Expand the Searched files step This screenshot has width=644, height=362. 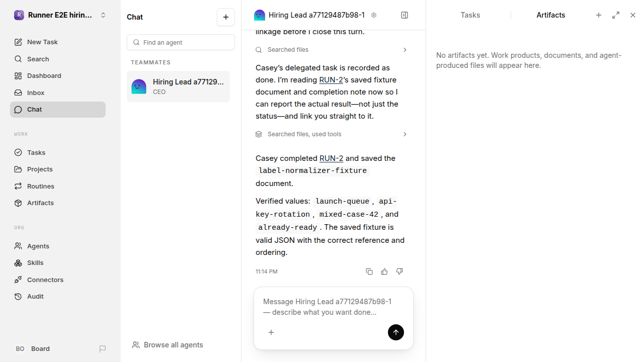[332, 50]
